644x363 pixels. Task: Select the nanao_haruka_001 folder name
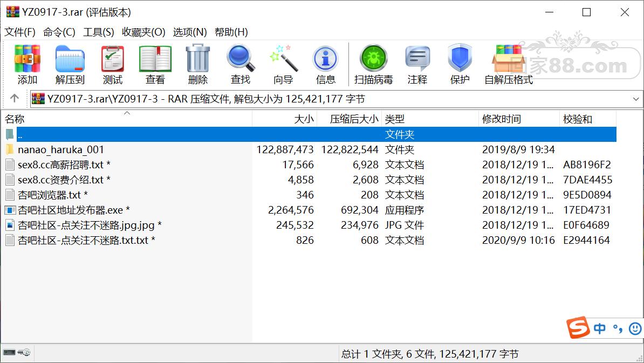(61, 149)
